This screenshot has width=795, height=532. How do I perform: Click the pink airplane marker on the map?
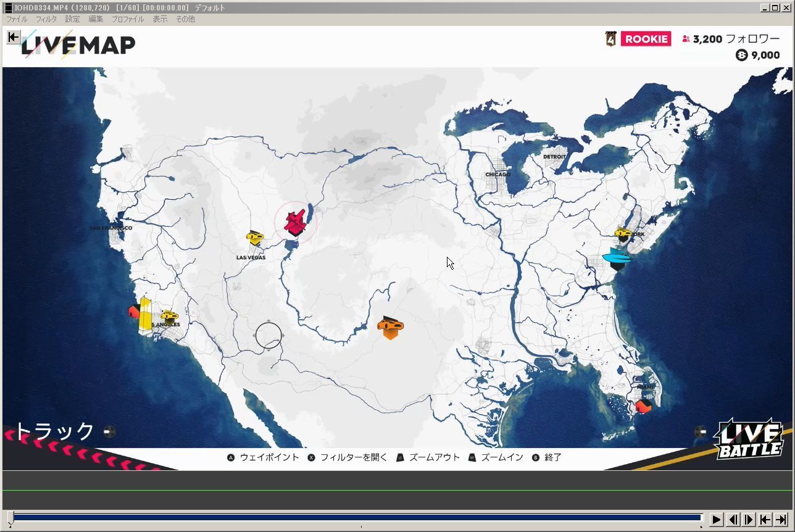pyautogui.click(x=295, y=222)
